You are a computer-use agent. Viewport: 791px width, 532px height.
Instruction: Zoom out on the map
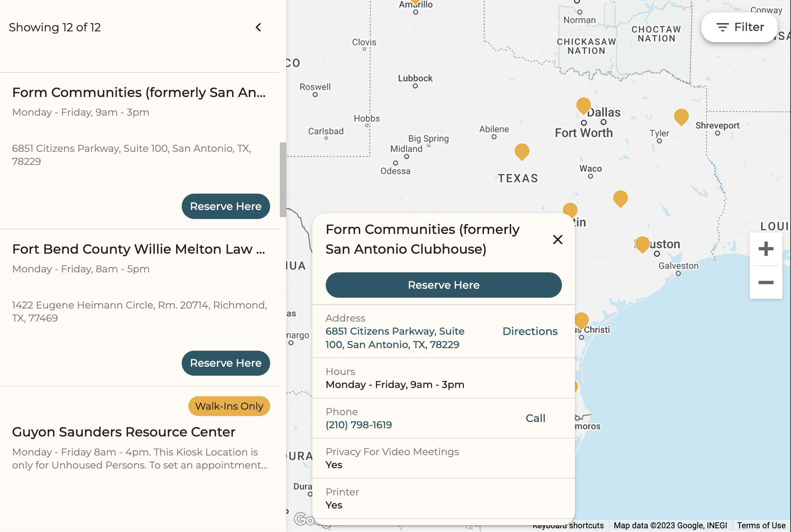[x=766, y=282]
